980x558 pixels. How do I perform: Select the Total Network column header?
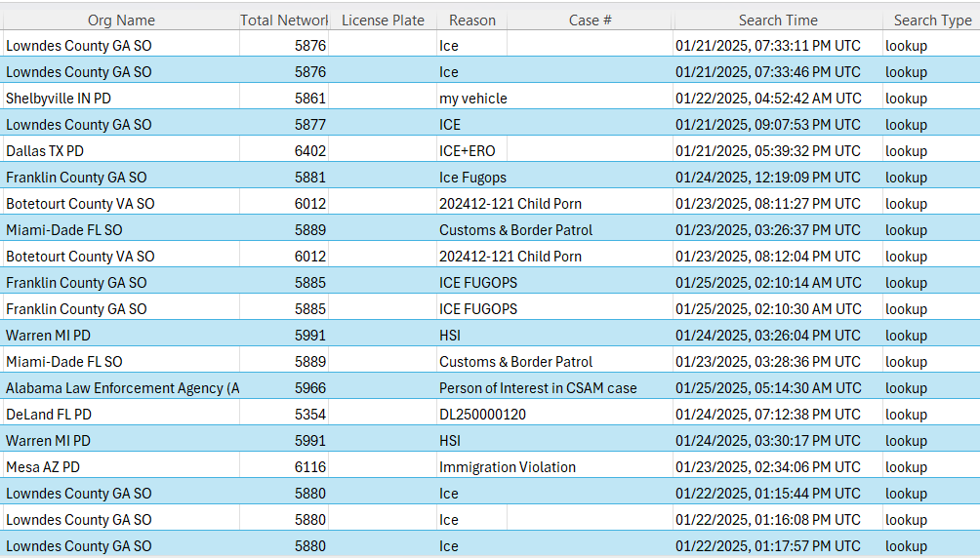[x=284, y=20]
